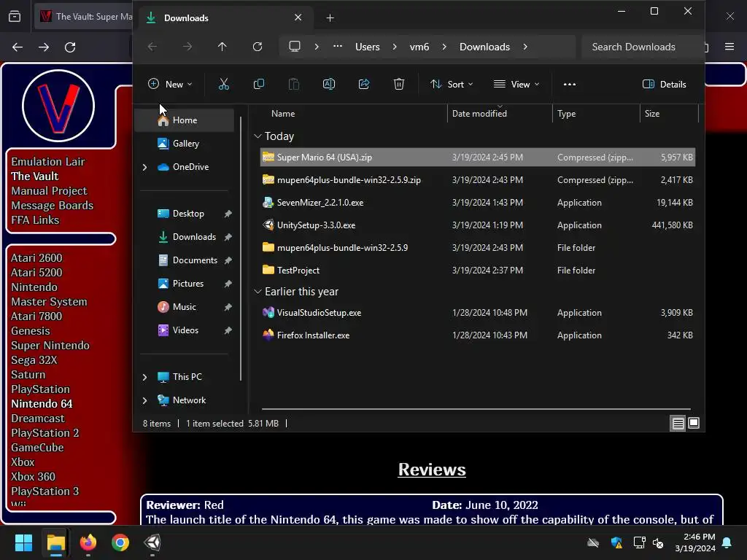Click the Delete trash can icon
Screen dimensions: 747x560
click(x=399, y=85)
